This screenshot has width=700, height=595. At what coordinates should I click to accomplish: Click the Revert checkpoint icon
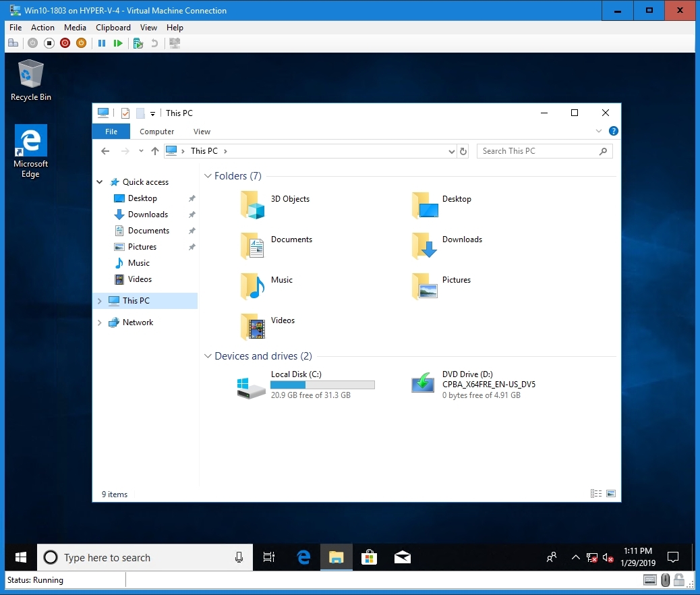pyautogui.click(x=154, y=42)
